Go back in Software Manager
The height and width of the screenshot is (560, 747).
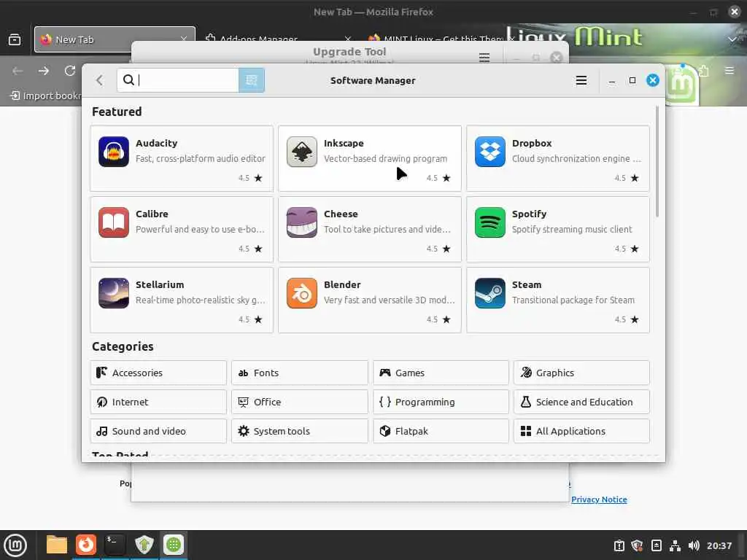point(99,80)
